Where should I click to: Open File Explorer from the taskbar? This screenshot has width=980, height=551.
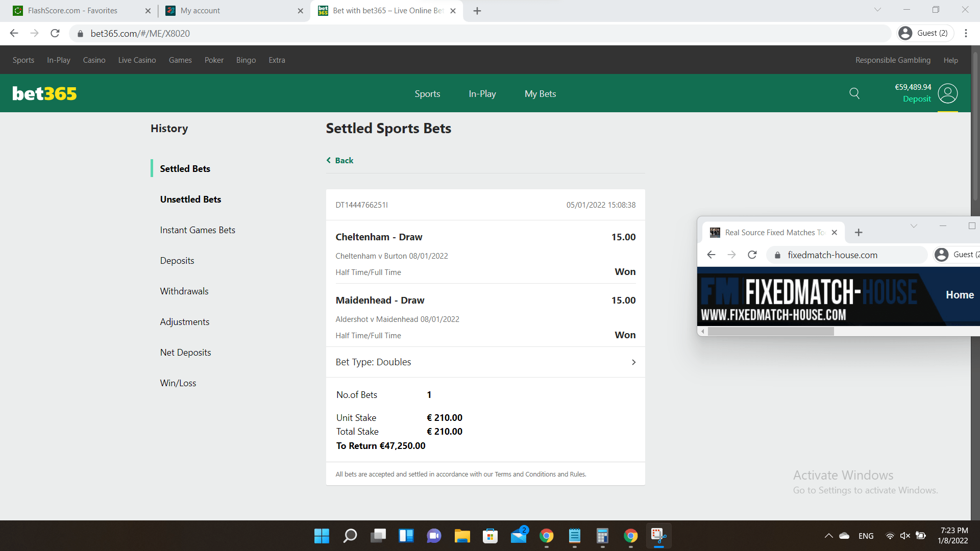462,536
